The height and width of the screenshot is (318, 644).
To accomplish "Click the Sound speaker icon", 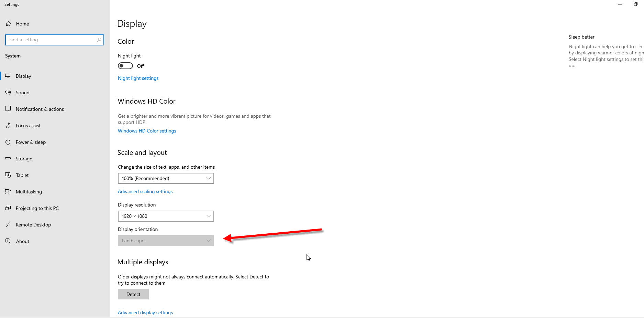I will [x=8, y=92].
